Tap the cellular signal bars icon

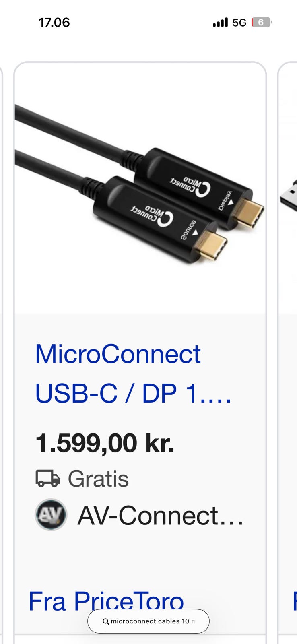tap(220, 22)
